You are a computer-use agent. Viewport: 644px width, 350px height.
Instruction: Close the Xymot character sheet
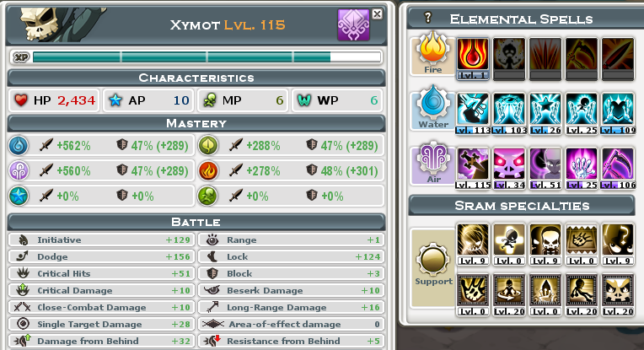[x=377, y=14]
